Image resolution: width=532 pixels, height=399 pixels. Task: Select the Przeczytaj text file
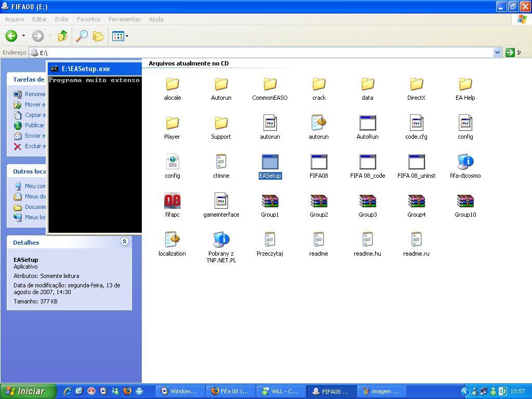point(270,244)
